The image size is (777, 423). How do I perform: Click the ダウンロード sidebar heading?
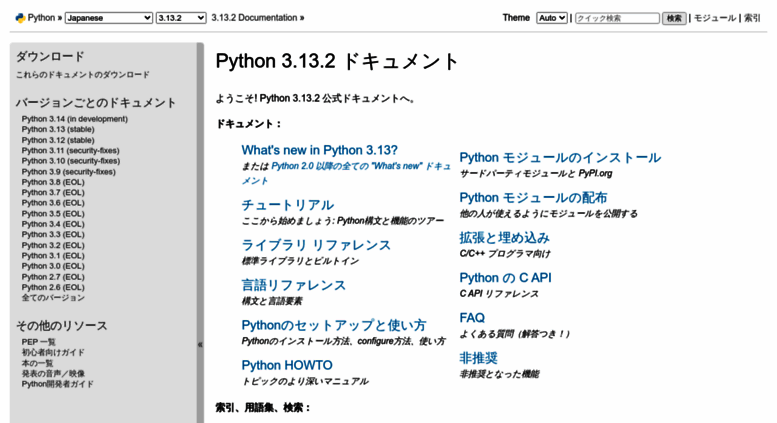(x=51, y=56)
